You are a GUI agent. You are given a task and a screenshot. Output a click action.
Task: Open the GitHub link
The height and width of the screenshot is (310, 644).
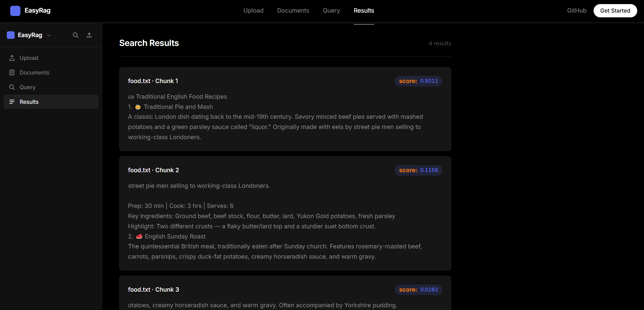577,11
